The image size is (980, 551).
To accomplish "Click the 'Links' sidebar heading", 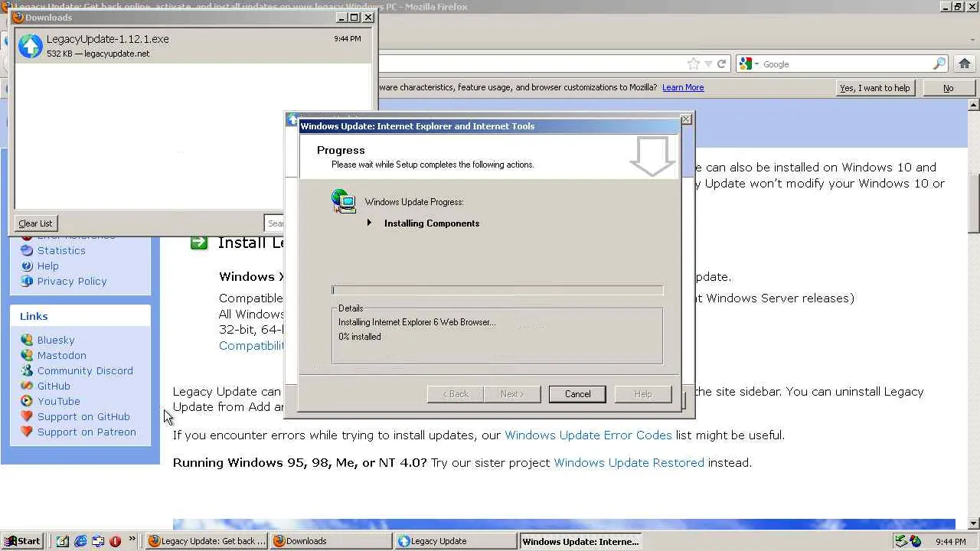I will (34, 316).
